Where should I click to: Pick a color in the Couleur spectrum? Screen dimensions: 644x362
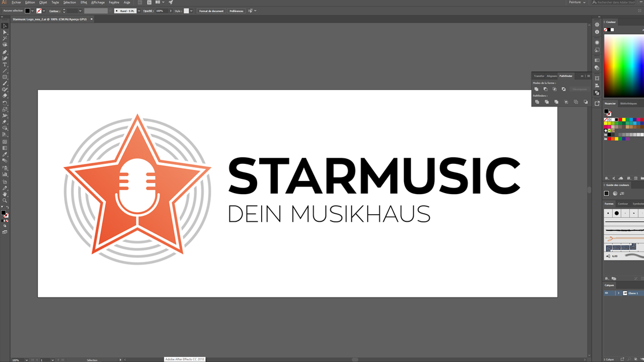pos(624,65)
